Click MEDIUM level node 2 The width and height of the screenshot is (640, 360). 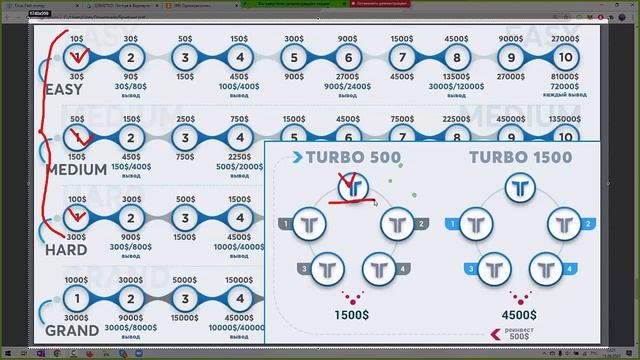click(x=131, y=138)
